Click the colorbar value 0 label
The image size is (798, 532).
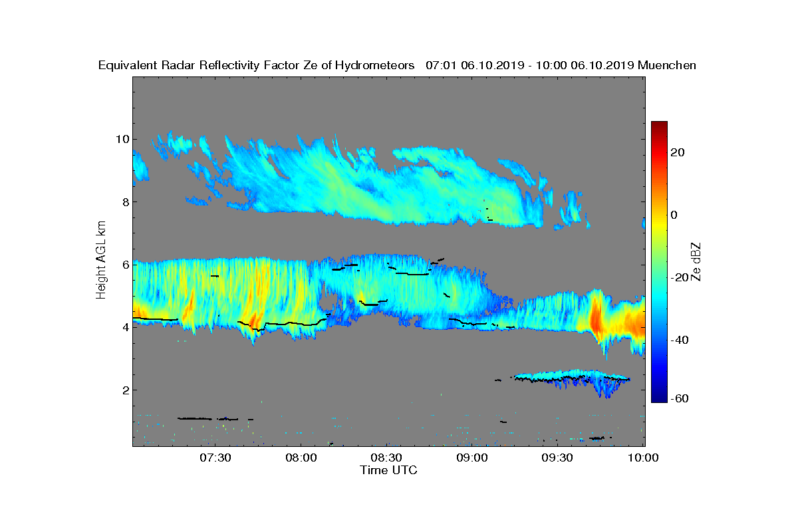pyautogui.click(x=674, y=215)
